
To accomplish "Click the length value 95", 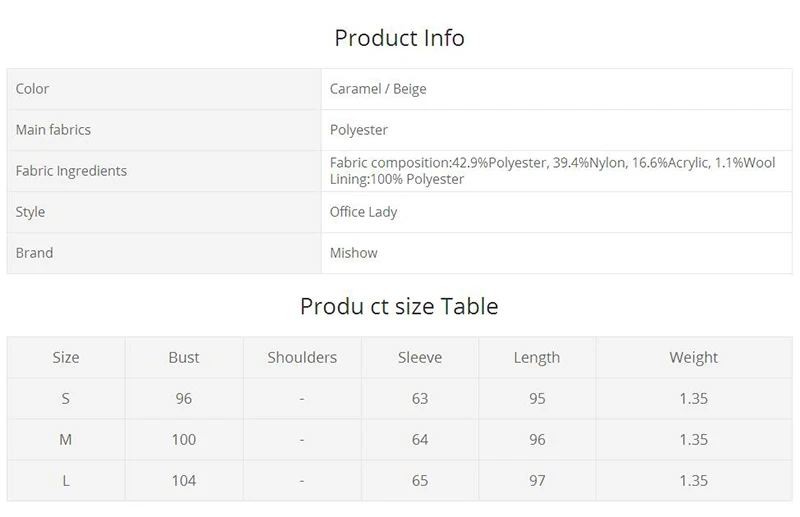I will 537,399.
